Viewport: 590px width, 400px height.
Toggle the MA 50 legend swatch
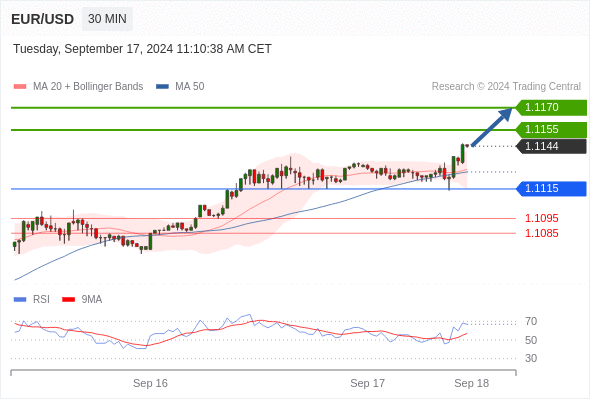coord(162,87)
